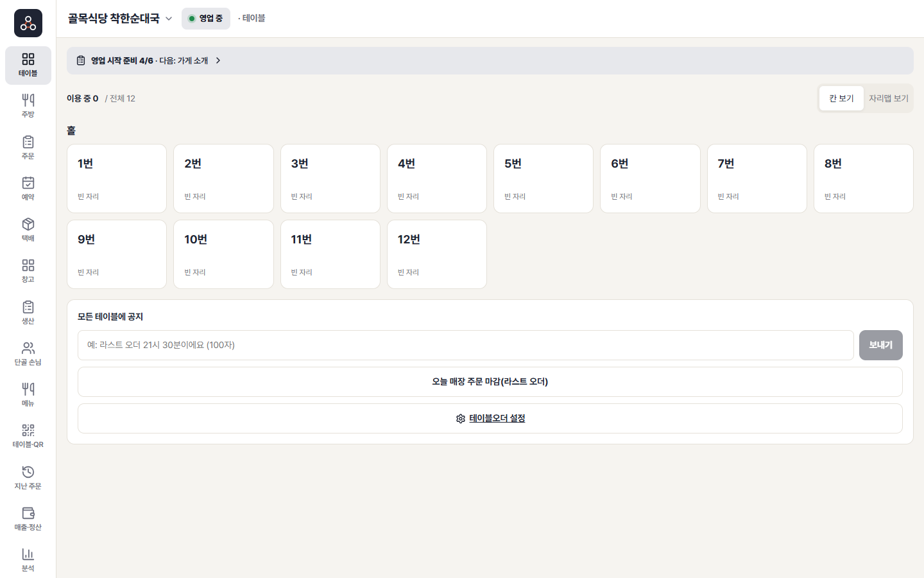The height and width of the screenshot is (578, 924).
Task: Select table card 3번
Action: [330, 179]
